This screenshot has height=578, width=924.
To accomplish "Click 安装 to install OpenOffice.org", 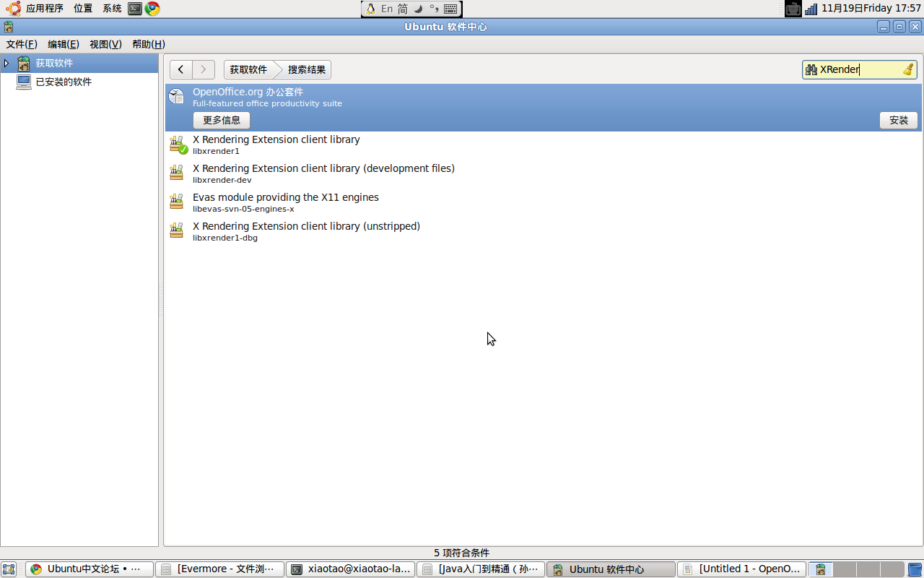I will (x=899, y=120).
